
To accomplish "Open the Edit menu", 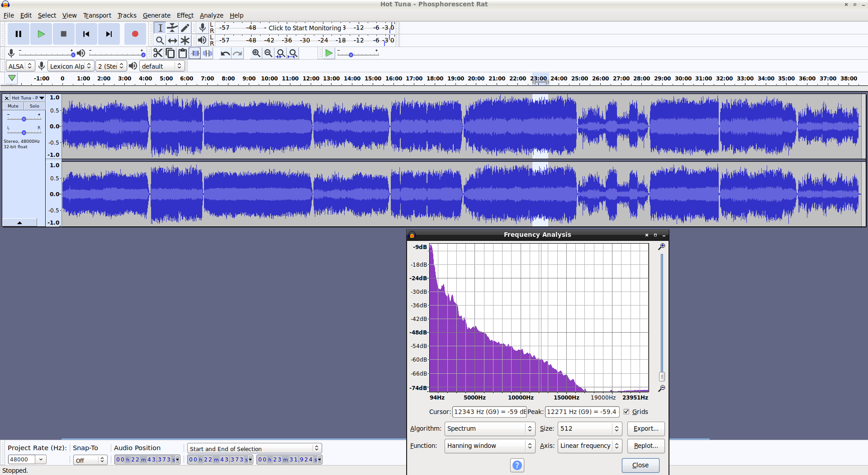I will pyautogui.click(x=26, y=15).
